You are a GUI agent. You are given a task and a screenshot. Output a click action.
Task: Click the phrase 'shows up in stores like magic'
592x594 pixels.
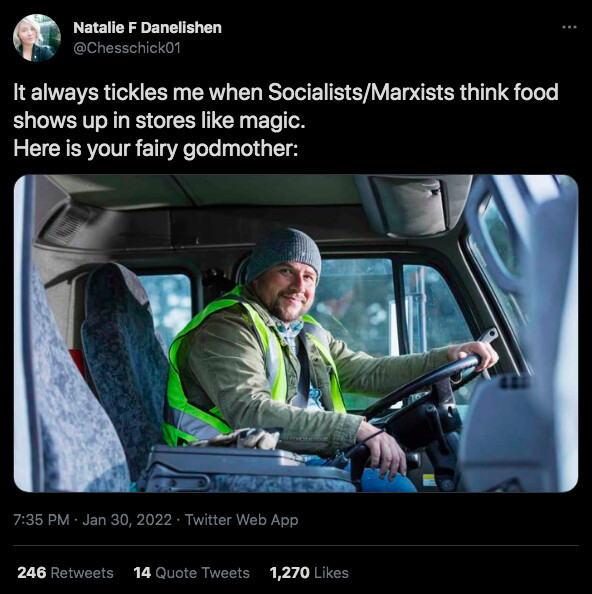[x=158, y=121]
